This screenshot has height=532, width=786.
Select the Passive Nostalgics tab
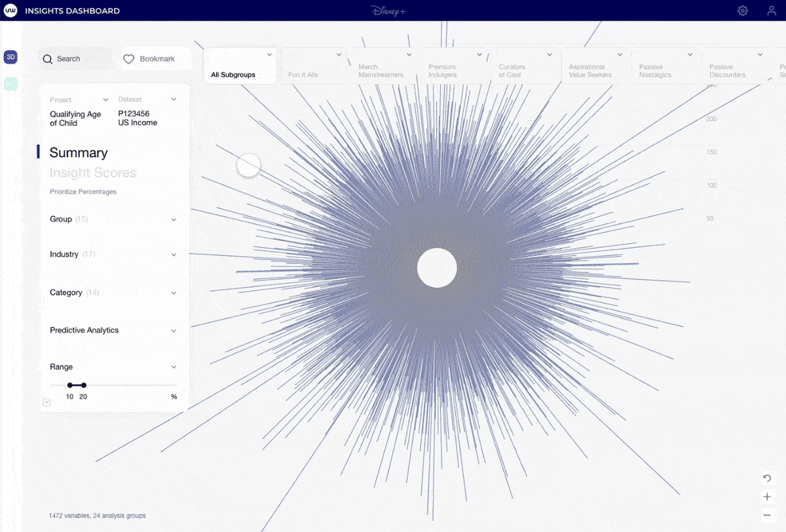(x=664, y=66)
